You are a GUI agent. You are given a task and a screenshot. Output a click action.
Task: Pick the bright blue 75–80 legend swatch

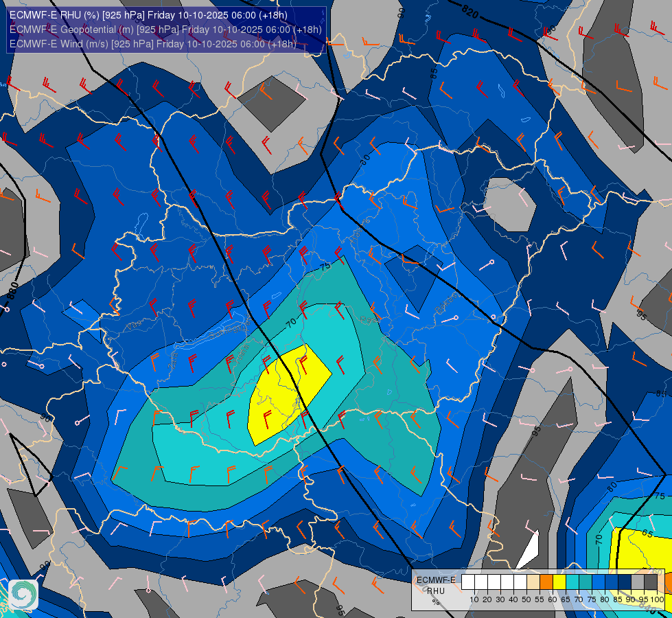[599, 582]
